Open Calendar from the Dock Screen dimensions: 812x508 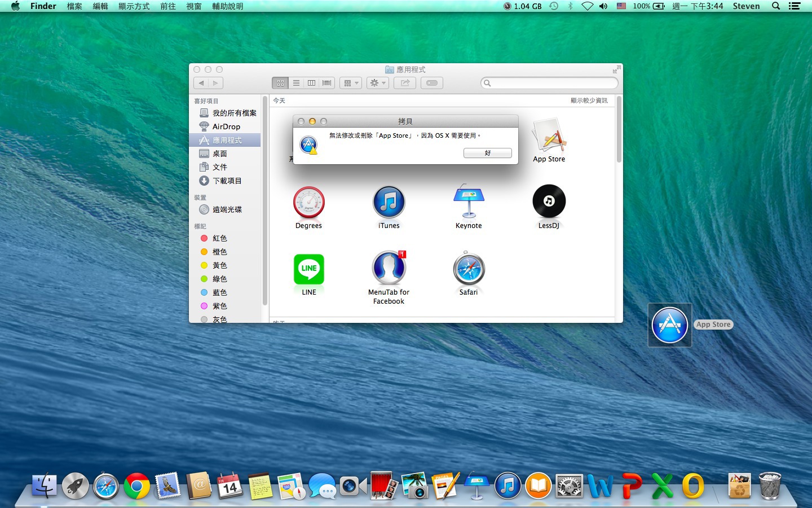(x=230, y=486)
